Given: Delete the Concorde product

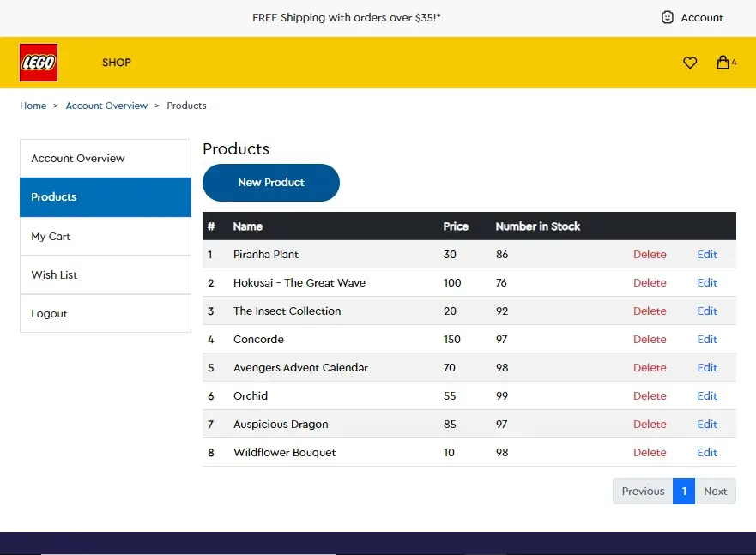Looking at the screenshot, I should point(650,340).
